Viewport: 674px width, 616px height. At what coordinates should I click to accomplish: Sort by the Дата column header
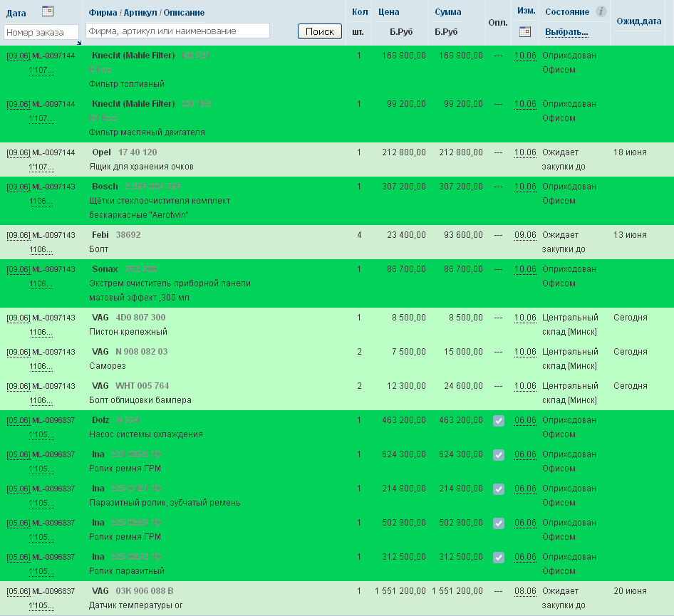[16, 13]
